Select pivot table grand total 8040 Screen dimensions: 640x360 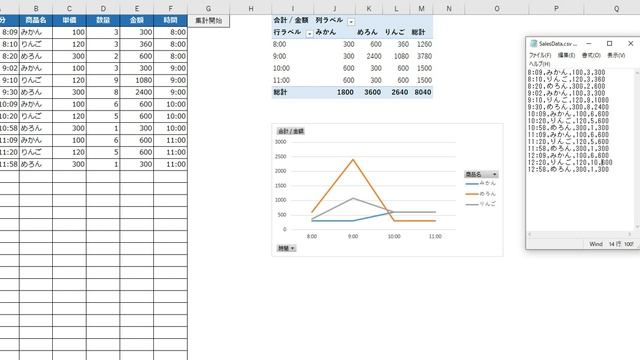point(422,92)
